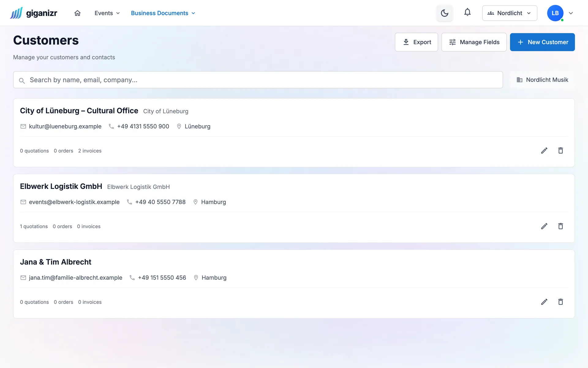The width and height of the screenshot is (588, 368).
Task: Click '2 invoices' on Lüneburg card
Action: click(x=90, y=151)
